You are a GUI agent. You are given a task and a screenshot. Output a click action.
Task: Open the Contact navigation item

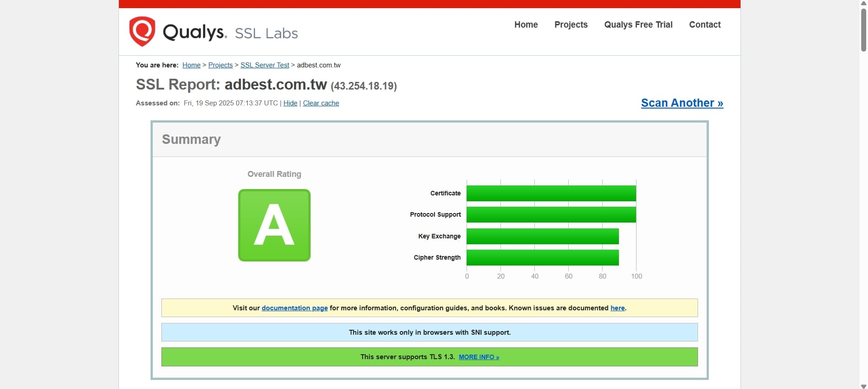coord(704,25)
